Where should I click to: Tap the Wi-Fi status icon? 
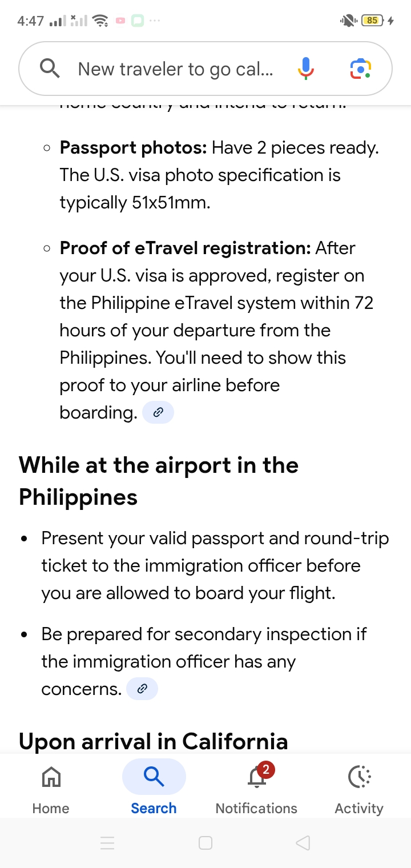(101, 21)
